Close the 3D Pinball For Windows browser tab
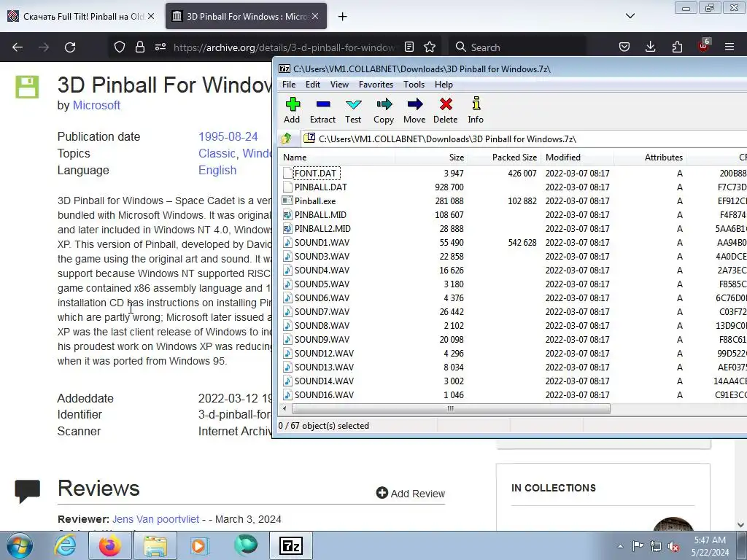The width and height of the screenshot is (747, 560). click(315, 16)
